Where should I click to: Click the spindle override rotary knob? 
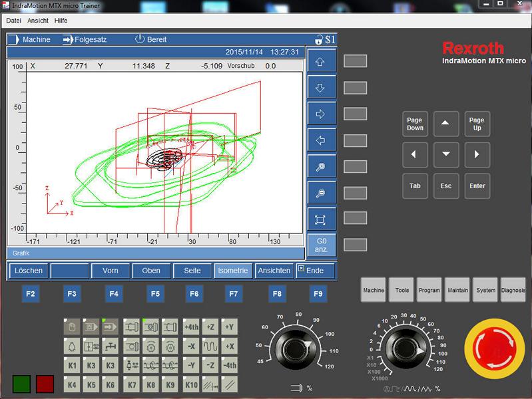[295, 349]
